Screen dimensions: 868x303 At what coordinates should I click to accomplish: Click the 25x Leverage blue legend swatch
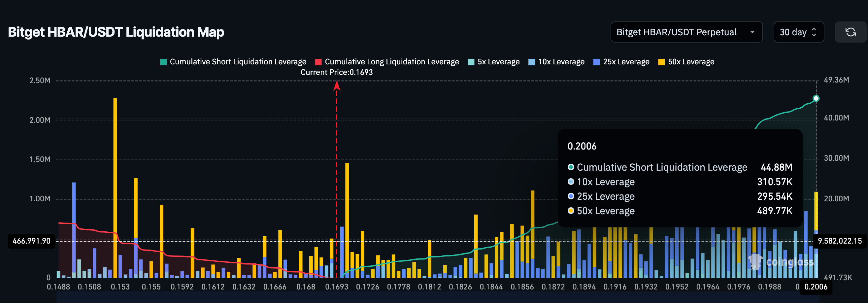pyautogui.click(x=596, y=62)
